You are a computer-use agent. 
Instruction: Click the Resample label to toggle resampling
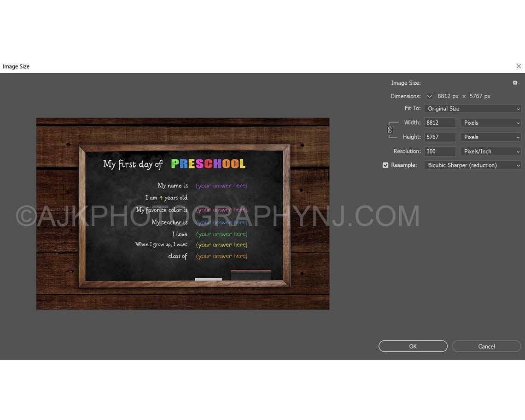(405, 165)
